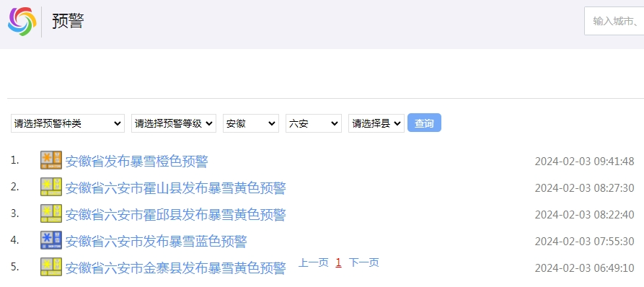Go to next page via 下一页
The height and width of the screenshot is (287, 644).
(364, 262)
